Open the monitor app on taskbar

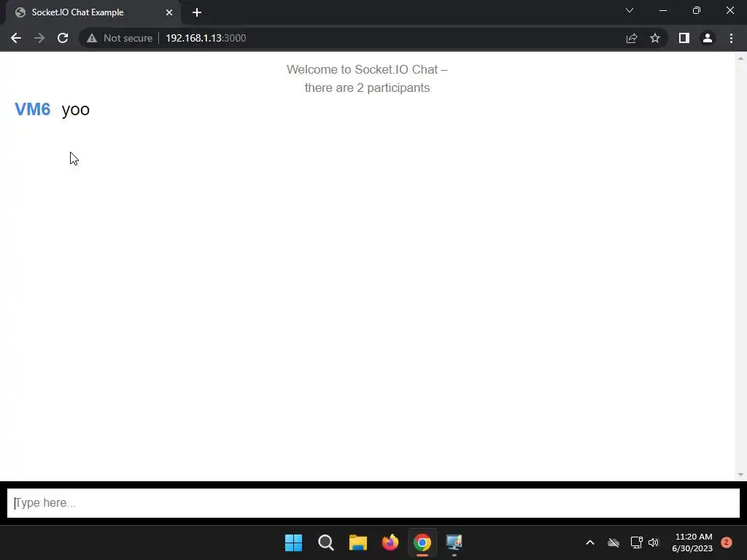(454, 542)
